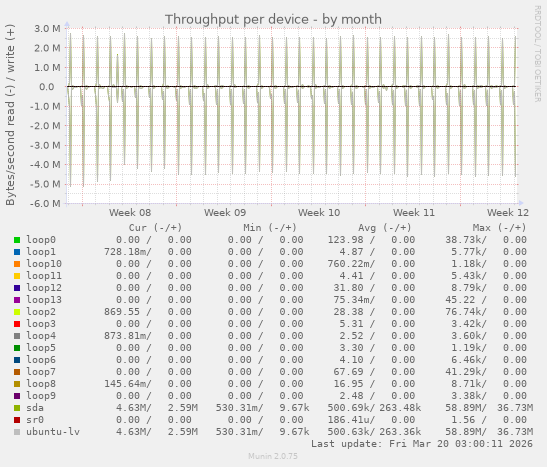Click the loop3 red color swatch
The height and width of the screenshot is (467, 547).
[x=17, y=324]
